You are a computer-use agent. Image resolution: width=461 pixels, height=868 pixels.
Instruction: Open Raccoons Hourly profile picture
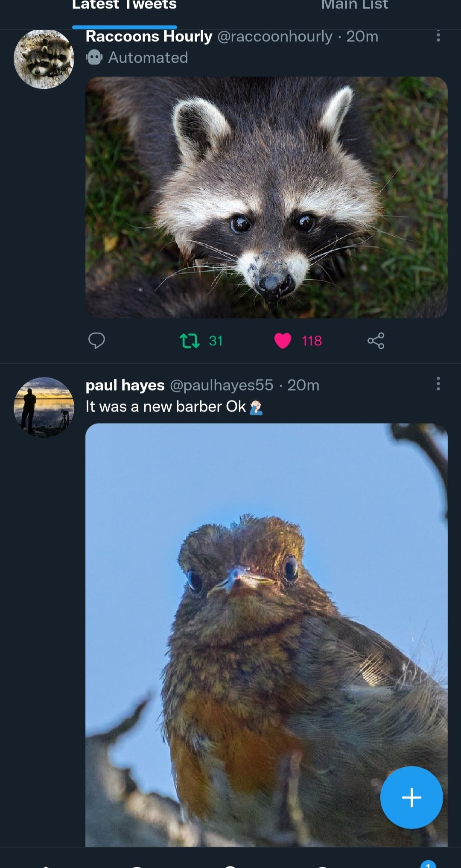click(44, 59)
